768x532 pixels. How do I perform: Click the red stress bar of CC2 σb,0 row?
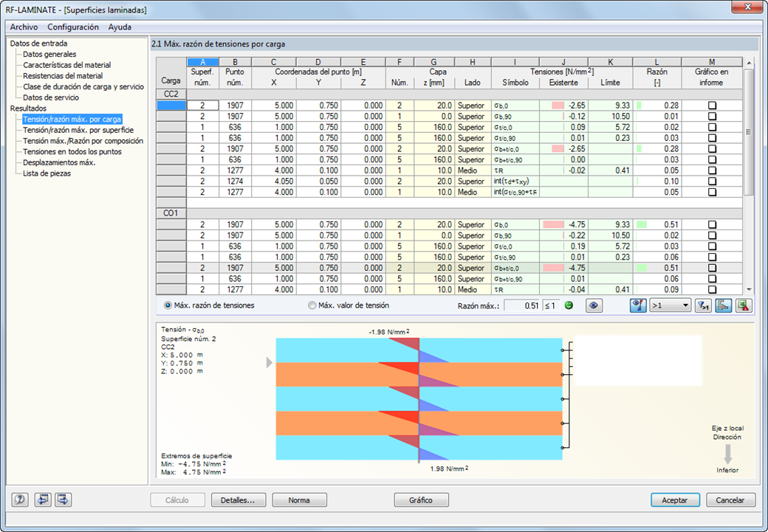[x=558, y=106]
